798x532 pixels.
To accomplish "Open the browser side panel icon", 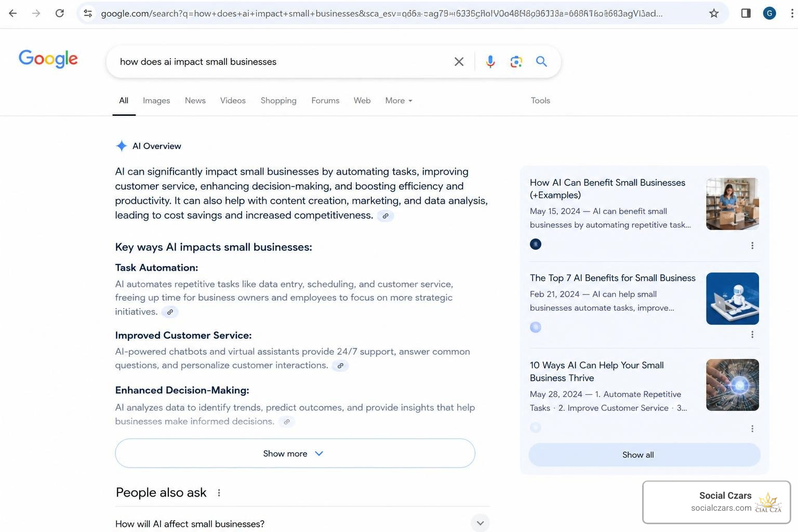I will click(x=746, y=13).
